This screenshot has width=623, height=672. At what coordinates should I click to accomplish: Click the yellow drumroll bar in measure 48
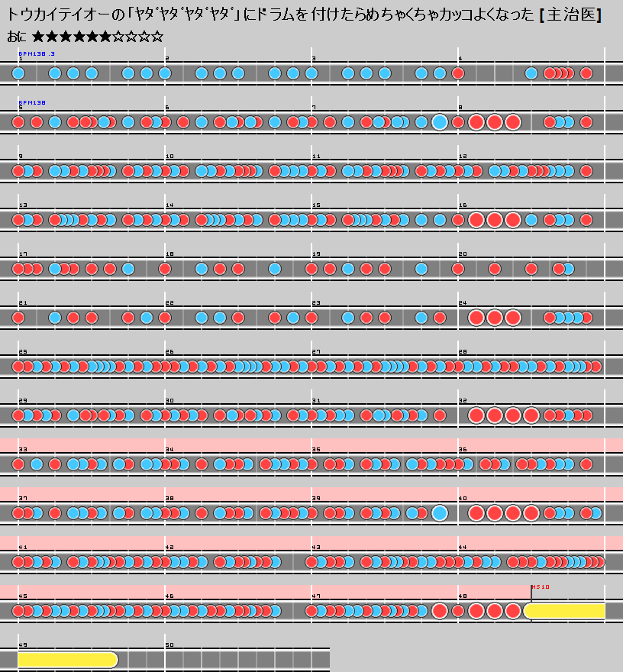(564, 611)
